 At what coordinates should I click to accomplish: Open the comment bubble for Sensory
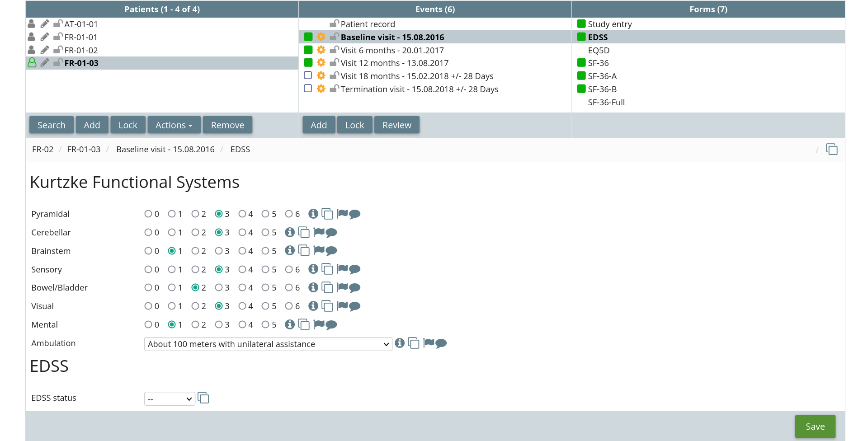[355, 269]
